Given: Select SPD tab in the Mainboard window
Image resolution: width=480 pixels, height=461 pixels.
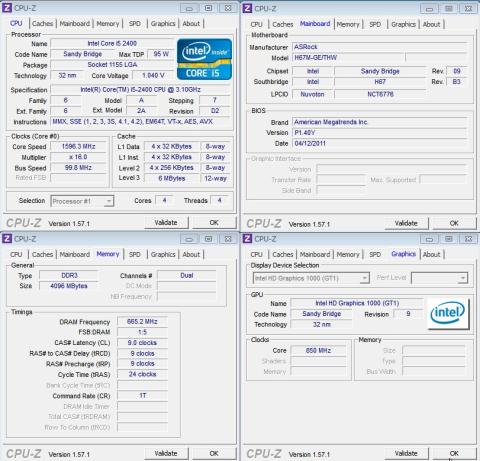Looking at the screenshot, I should [375, 24].
